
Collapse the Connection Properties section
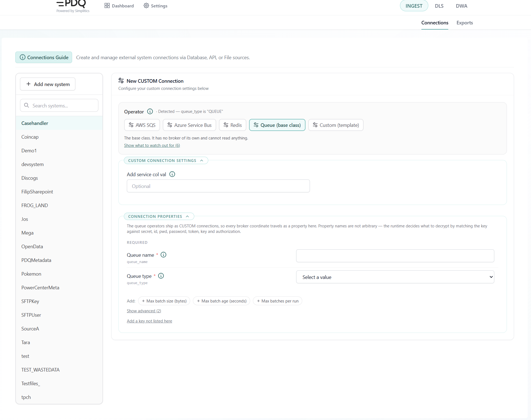(159, 216)
